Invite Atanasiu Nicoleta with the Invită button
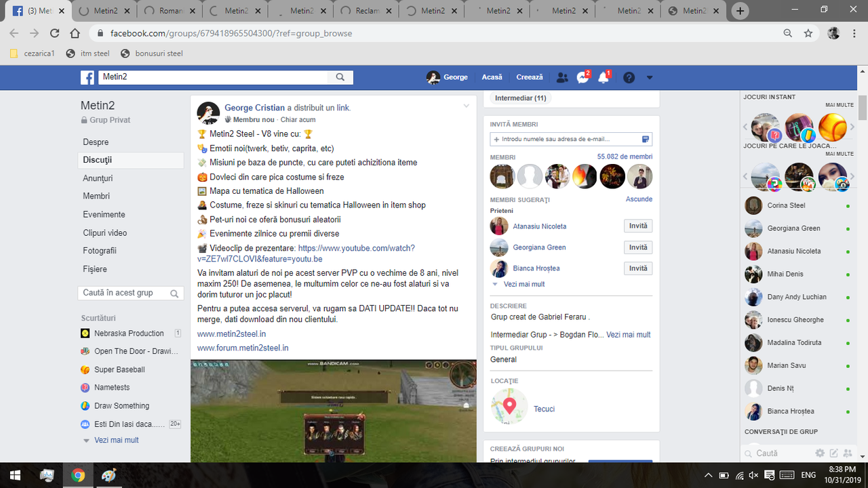868x488 pixels. tap(638, 226)
